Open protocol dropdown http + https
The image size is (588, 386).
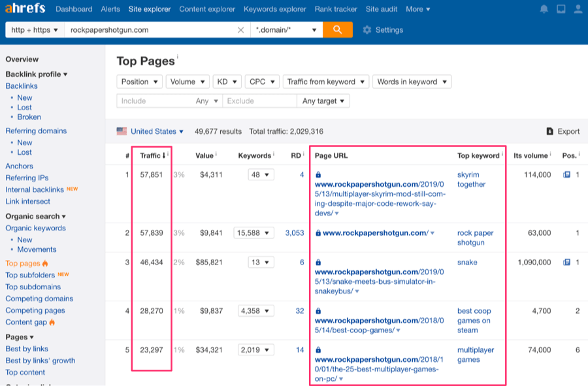[35, 30]
